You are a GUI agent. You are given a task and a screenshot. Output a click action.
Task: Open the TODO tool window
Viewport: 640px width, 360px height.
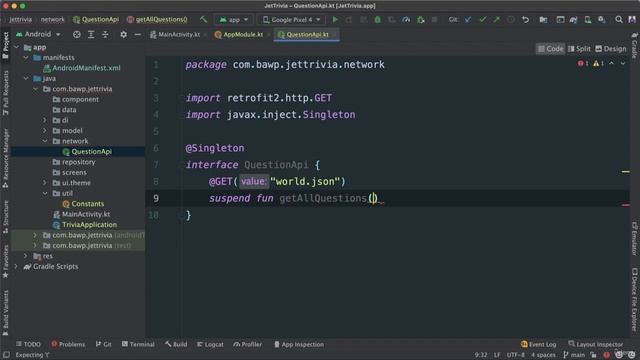(x=28, y=344)
